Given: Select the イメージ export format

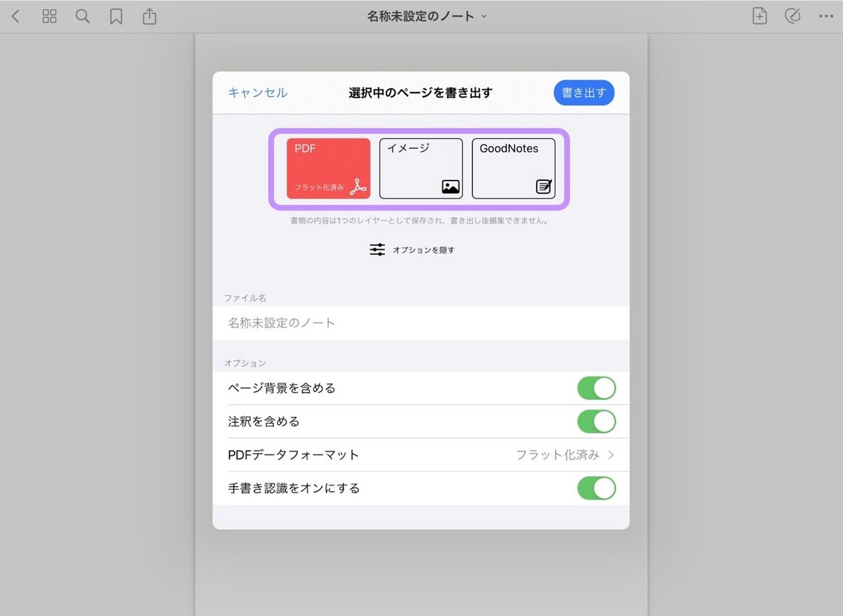Looking at the screenshot, I should click(420, 168).
